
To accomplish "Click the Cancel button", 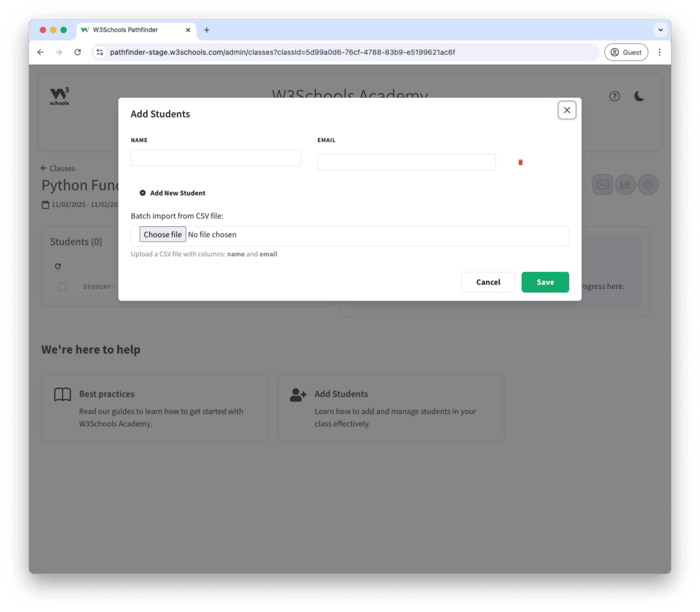I will tap(488, 282).
